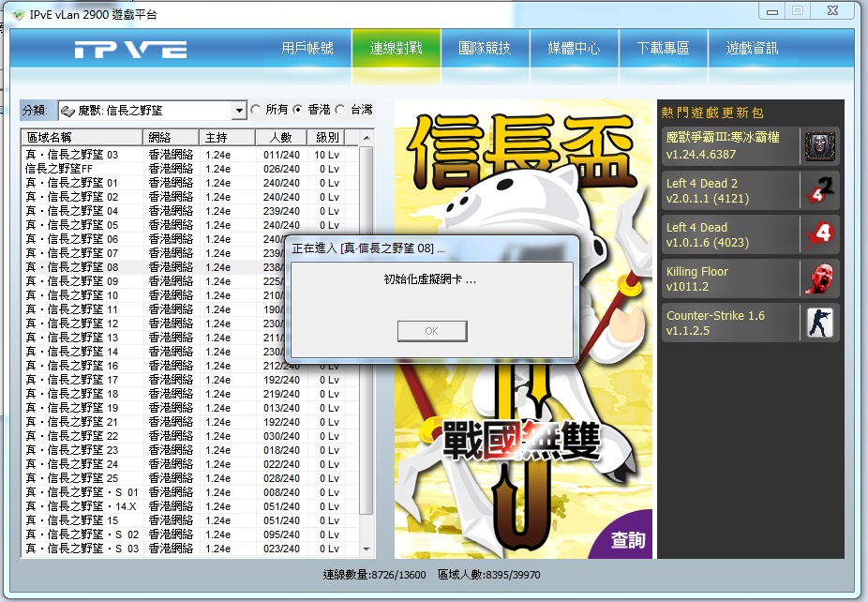Open the 分類 category dropdown arrow
The image size is (868, 602).
click(239, 111)
